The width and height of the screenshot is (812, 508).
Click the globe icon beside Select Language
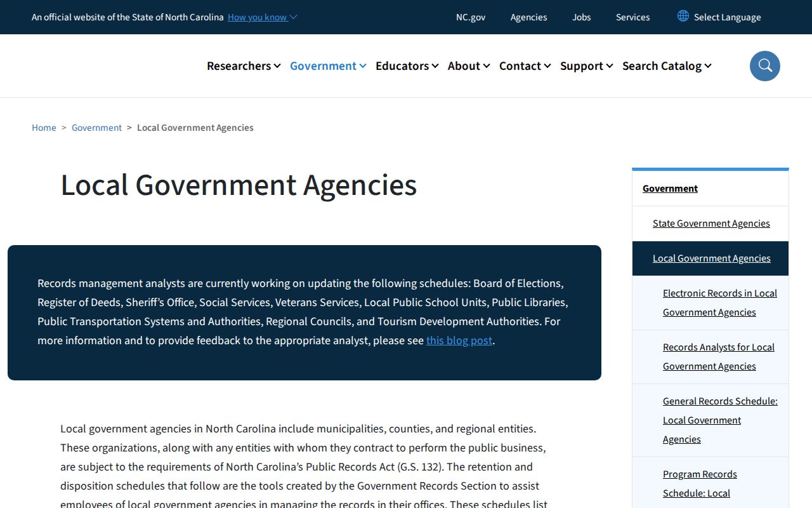point(683,17)
